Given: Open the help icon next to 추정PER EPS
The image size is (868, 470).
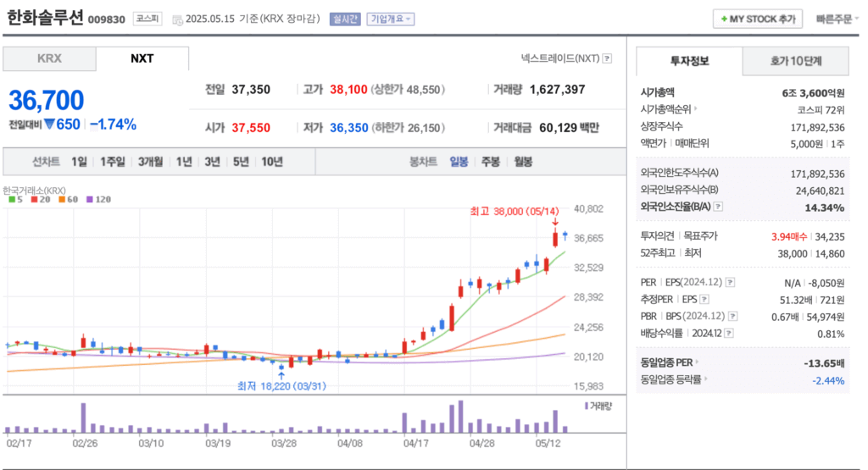Looking at the screenshot, I should pos(704,300).
